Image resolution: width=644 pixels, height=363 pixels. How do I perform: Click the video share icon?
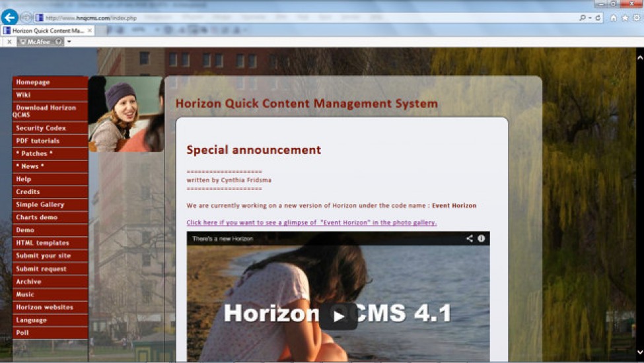469,238
